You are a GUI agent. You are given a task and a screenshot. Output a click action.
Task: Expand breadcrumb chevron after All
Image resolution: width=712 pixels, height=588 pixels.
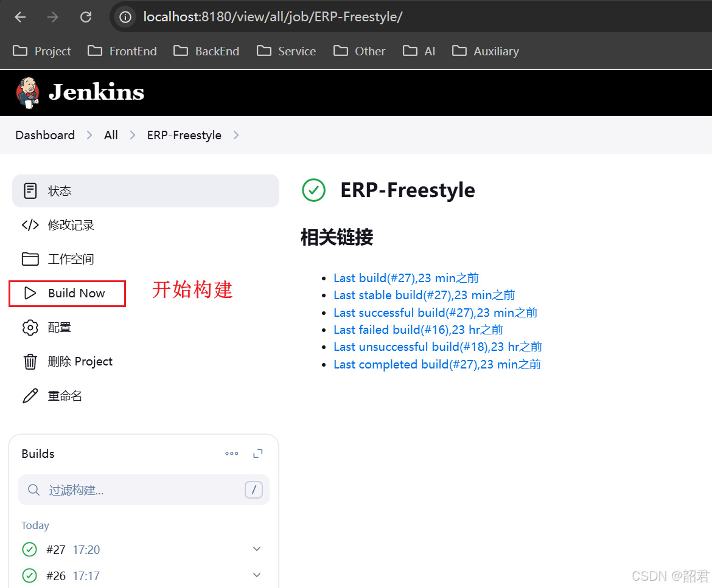tap(133, 135)
